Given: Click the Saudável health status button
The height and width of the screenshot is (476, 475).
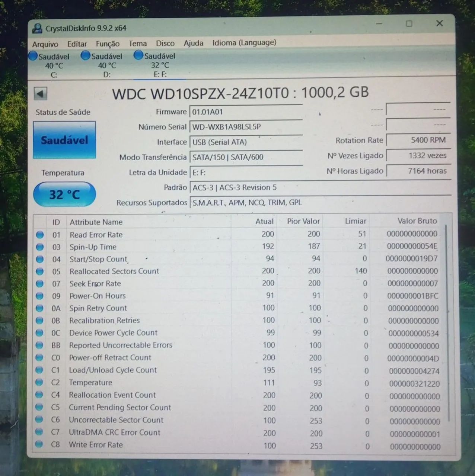Looking at the screenshot, I should pos(64,140).
